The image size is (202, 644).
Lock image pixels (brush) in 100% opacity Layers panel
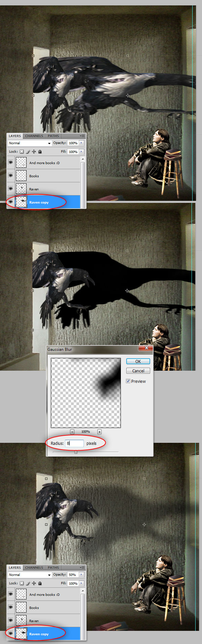pos(28,152)
